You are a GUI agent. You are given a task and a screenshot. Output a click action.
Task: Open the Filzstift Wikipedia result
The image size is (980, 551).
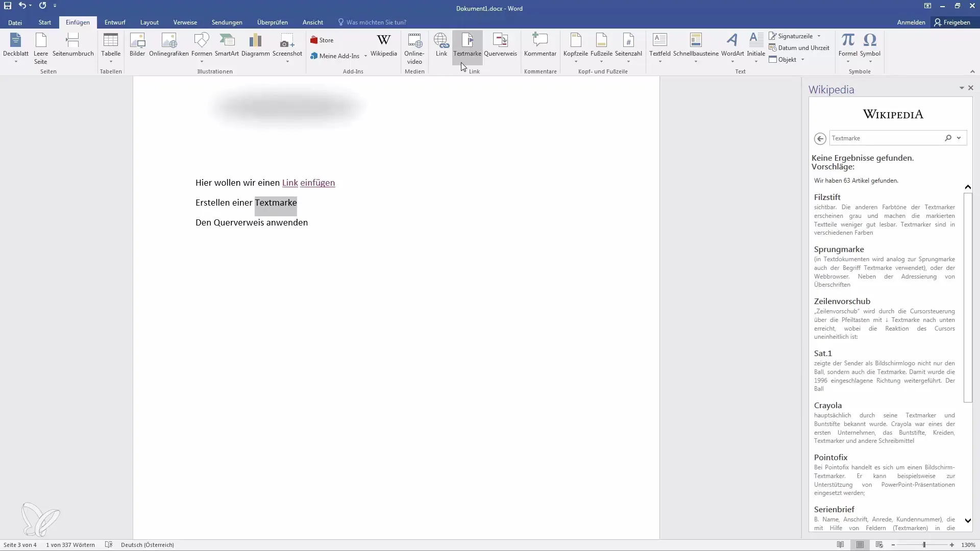[x=827, y=197]
